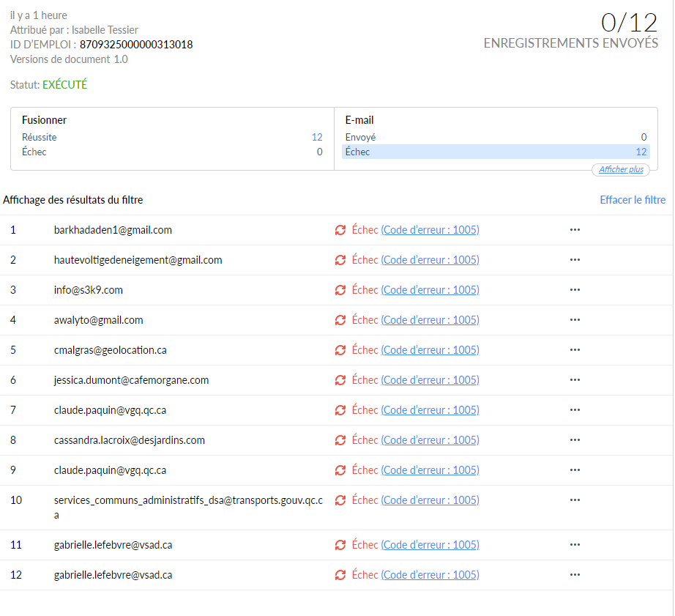This screenshot has height=616, width=675.
Task: Open more options for hautevoltigedeneigement@gmail.com
Action: [x=575, y=260]
